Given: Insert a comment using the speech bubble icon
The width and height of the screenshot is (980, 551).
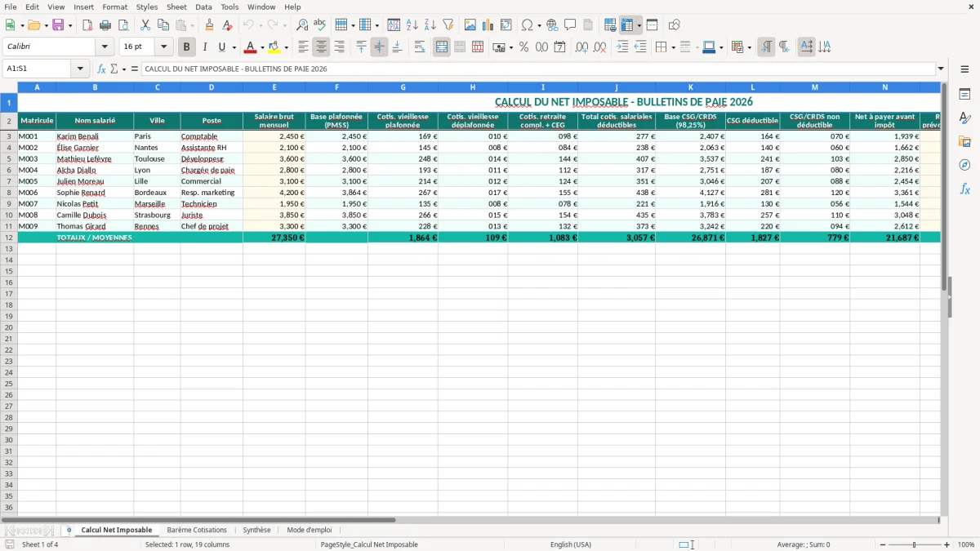Looking at the screenshot, I should click(x=570, y=25).
